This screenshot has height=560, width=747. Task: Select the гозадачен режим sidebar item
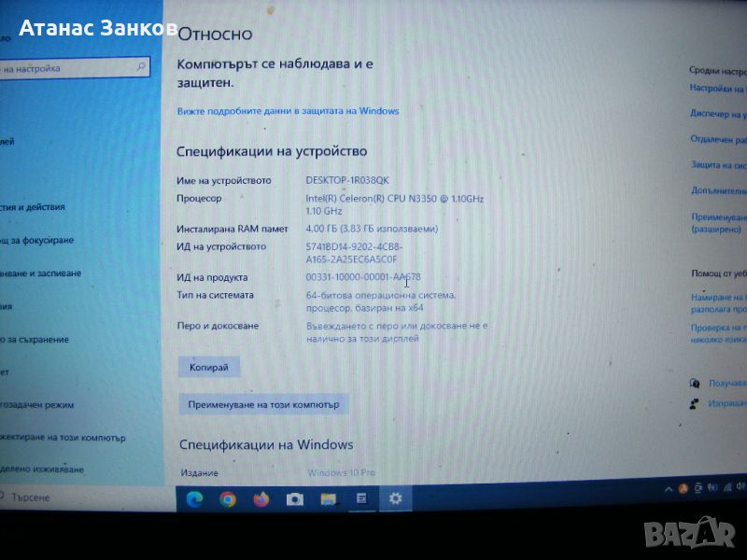tap(37, 405)
